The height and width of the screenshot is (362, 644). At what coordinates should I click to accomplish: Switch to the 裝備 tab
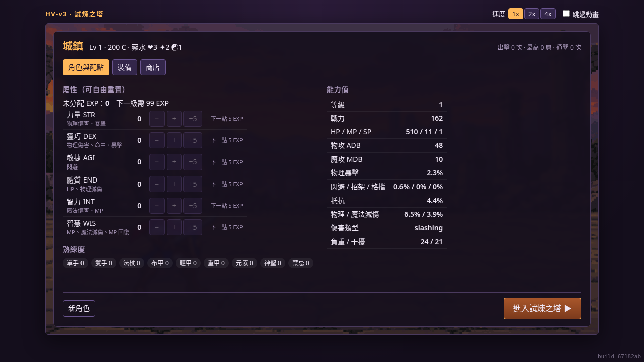(x=125, y=67)
